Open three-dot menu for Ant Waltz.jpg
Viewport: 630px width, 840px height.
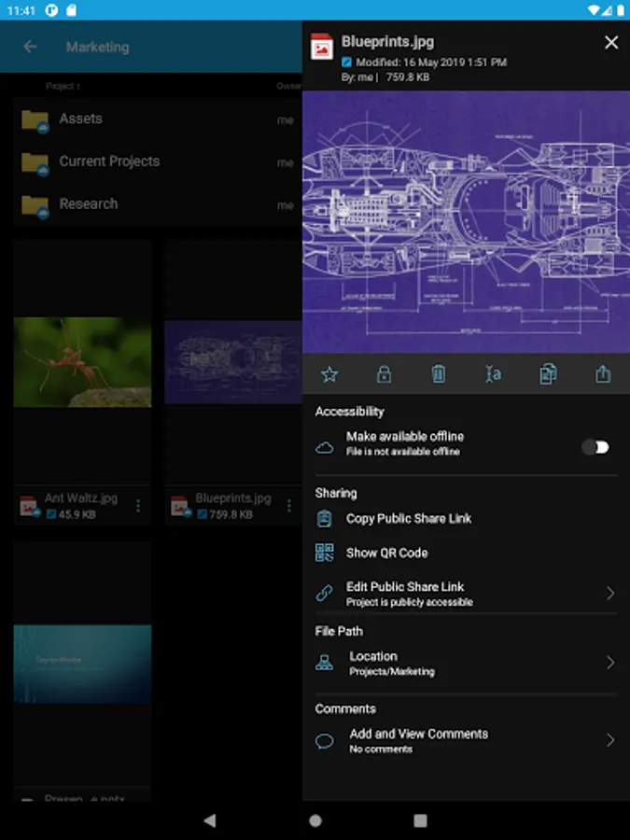coord(138,506)
